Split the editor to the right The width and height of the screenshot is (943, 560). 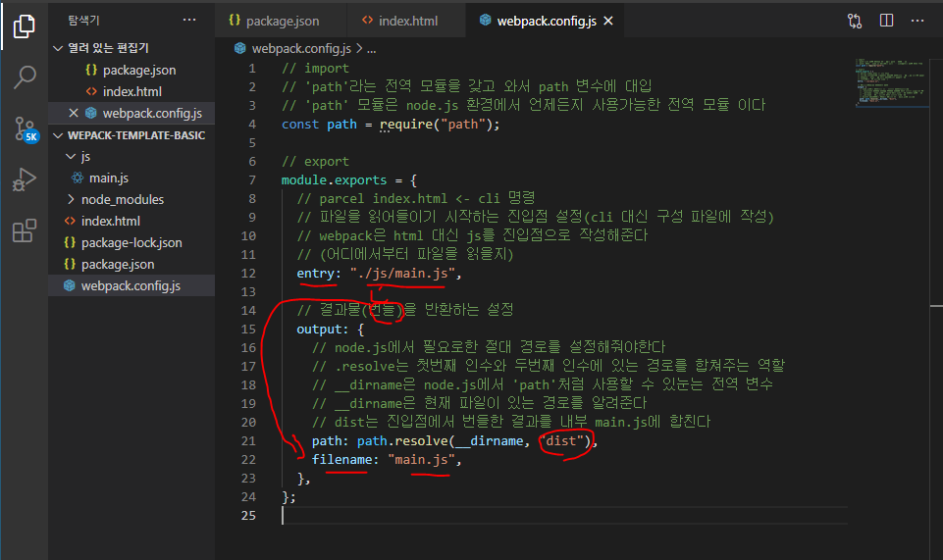point(886,21)
